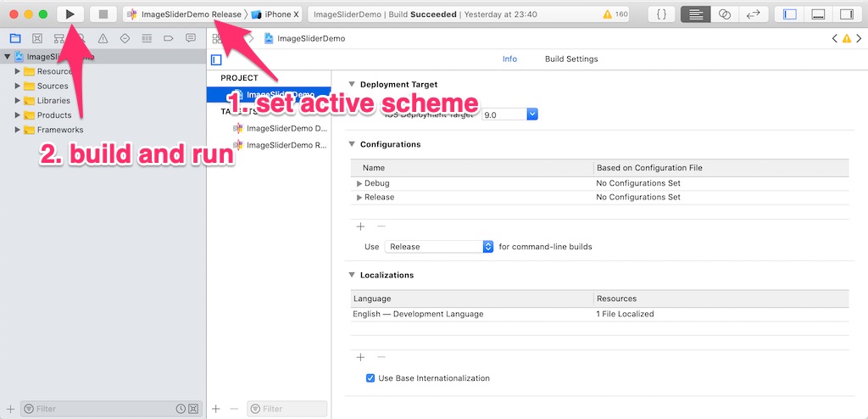Focus the navigator Filter field

point(109,409)
